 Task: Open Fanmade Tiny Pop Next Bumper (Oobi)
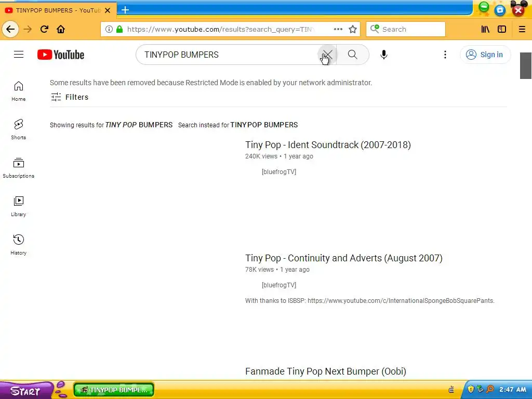326,371
